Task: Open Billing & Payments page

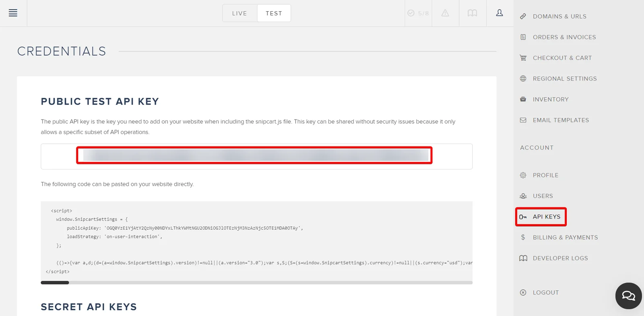Action: [x=565, y=238]
